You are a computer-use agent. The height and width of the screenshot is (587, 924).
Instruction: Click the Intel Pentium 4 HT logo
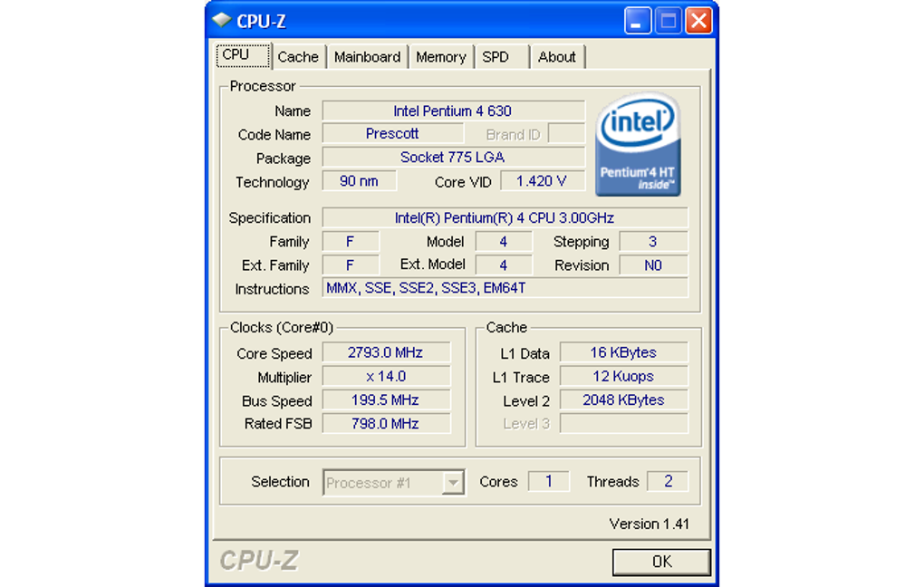[x=639, y=144]
